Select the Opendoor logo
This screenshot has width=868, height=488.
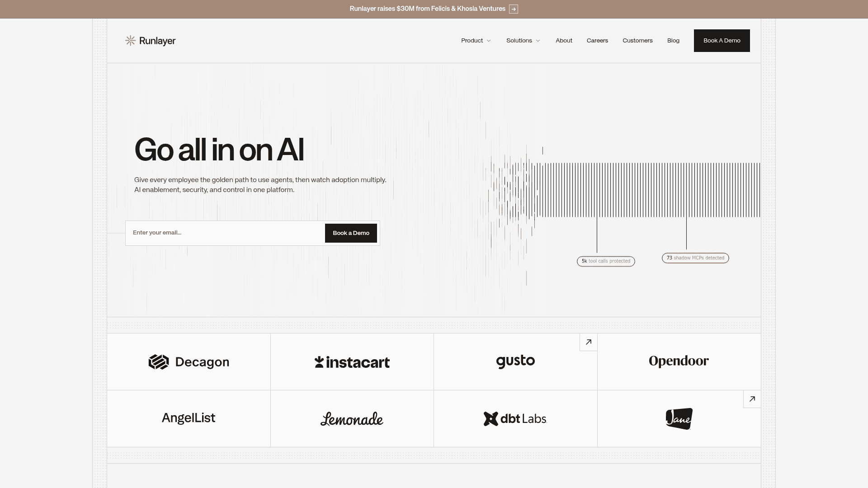[x=679, y=361]
